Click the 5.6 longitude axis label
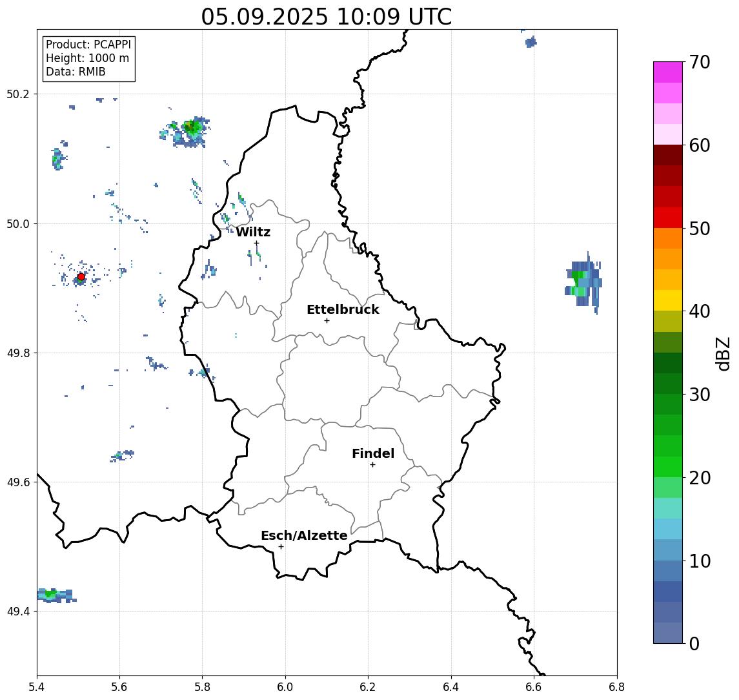This screenshot has height=700, width=739. (119, 687)
